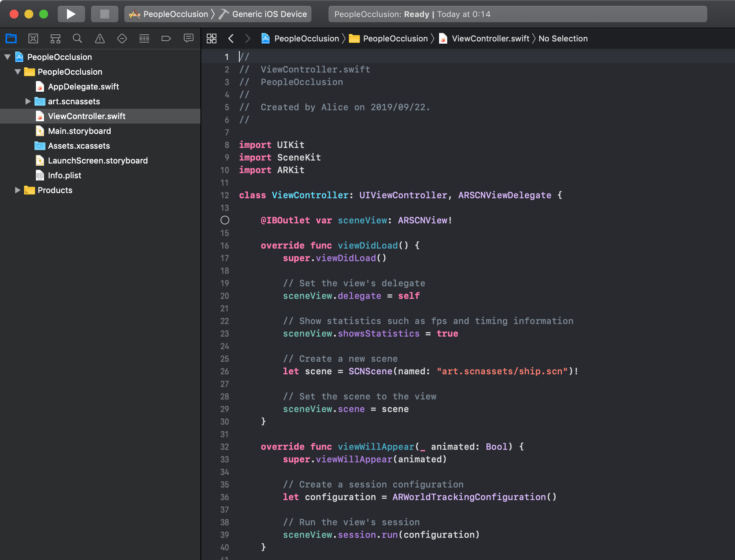Show the Project navigator folder icon
Viewport: 735px width, 560px height.
pos(11,38)
